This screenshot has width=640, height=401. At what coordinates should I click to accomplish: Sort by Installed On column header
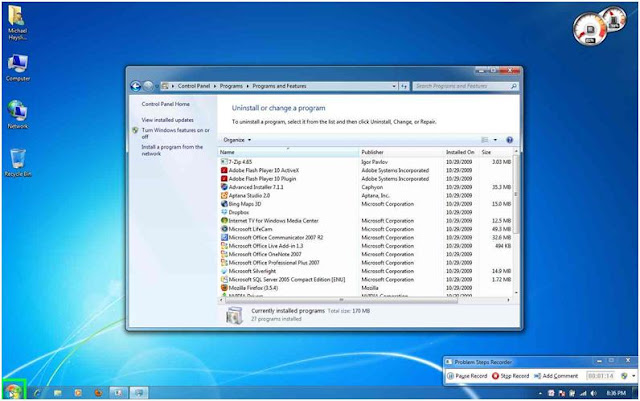(x=461, y=152)
